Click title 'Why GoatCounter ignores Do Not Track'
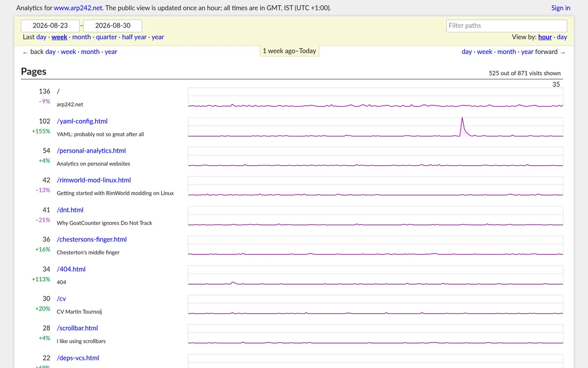 point(104,223)
